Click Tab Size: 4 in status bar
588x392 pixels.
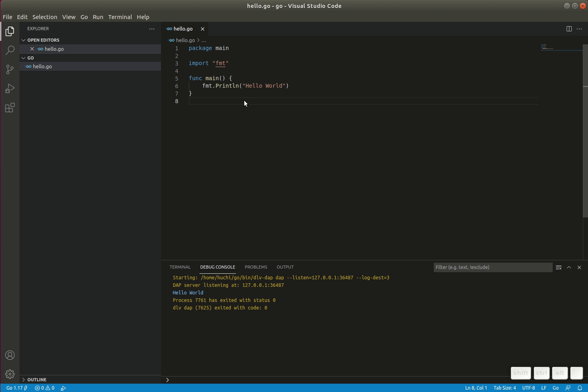(x=505, y=388)
